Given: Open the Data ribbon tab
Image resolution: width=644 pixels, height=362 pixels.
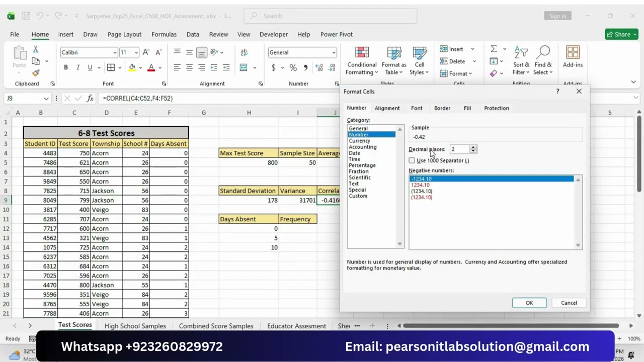Looking at the screenshot, I should [x=193, y=34].
